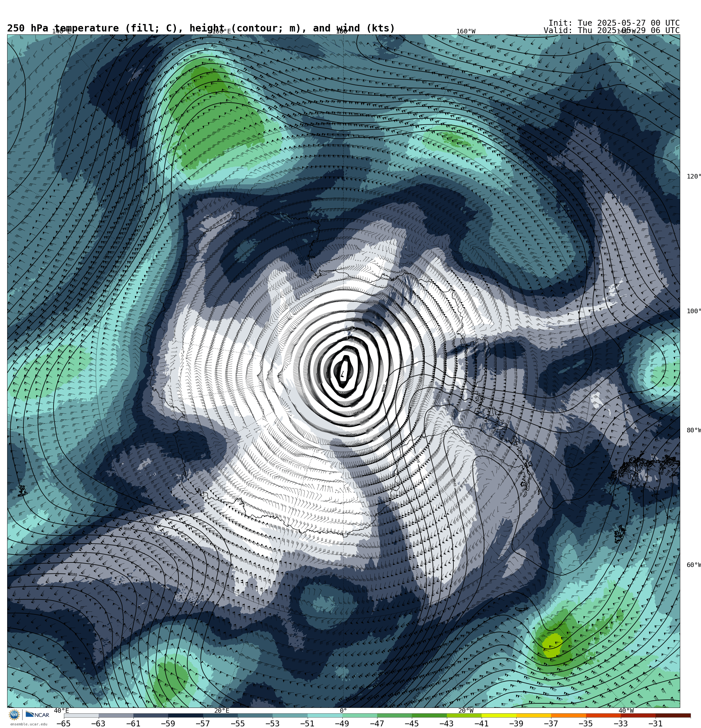This screenshot has width=701, height=728.
Task: Click the -35 colorbar label
Action: pos(586,723)
